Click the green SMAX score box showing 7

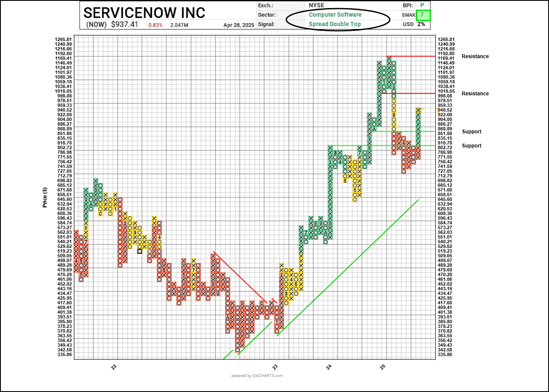422,15
